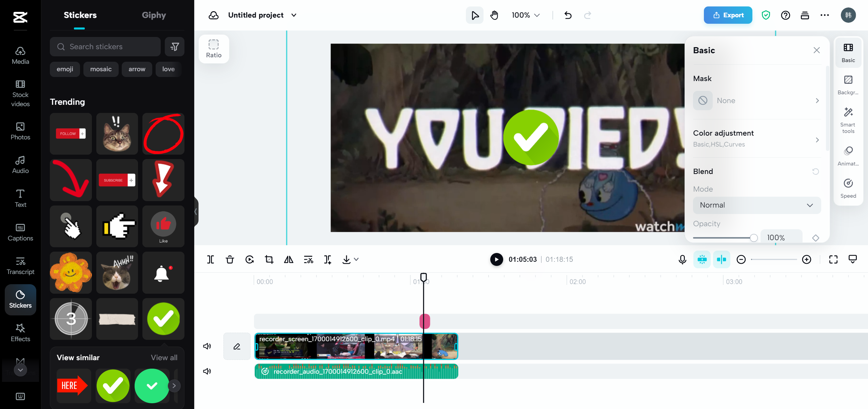Viewport: 868px width, 409px height.
Task: Select the Split tool above the timeline
Action: pyautogui.click(x=210, y=259)
